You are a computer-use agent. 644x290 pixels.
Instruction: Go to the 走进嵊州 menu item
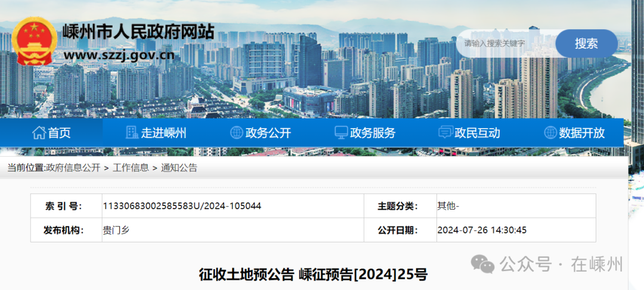click(x=164, y=133)
